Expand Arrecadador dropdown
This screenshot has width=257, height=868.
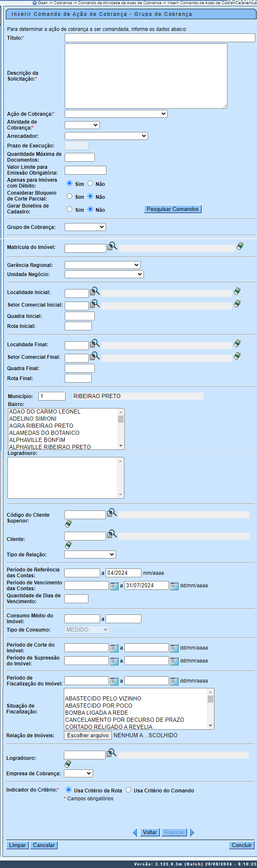pos(106,136)
